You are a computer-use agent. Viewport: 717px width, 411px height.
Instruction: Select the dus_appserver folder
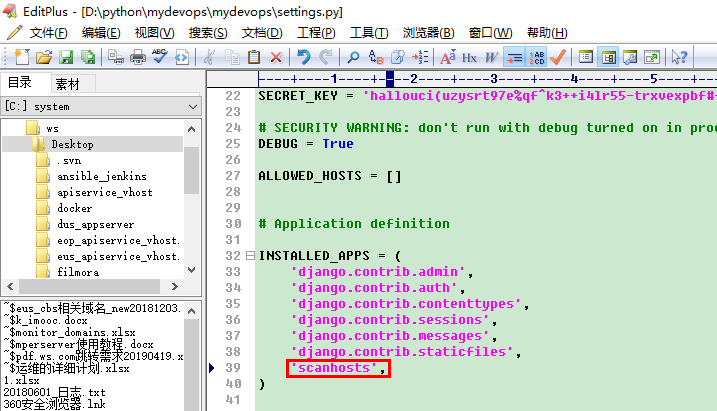(x=96, y=224)
